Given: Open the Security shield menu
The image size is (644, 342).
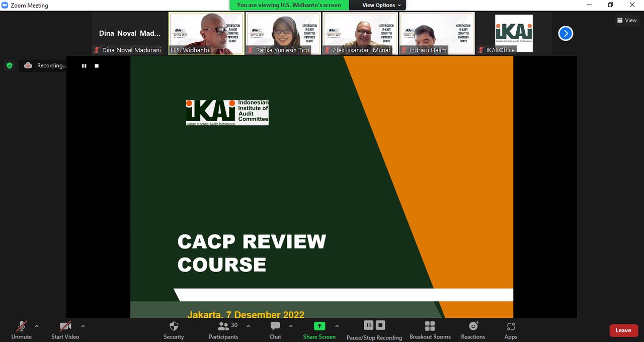Looking at the screenshot, I should pos(174,330).
